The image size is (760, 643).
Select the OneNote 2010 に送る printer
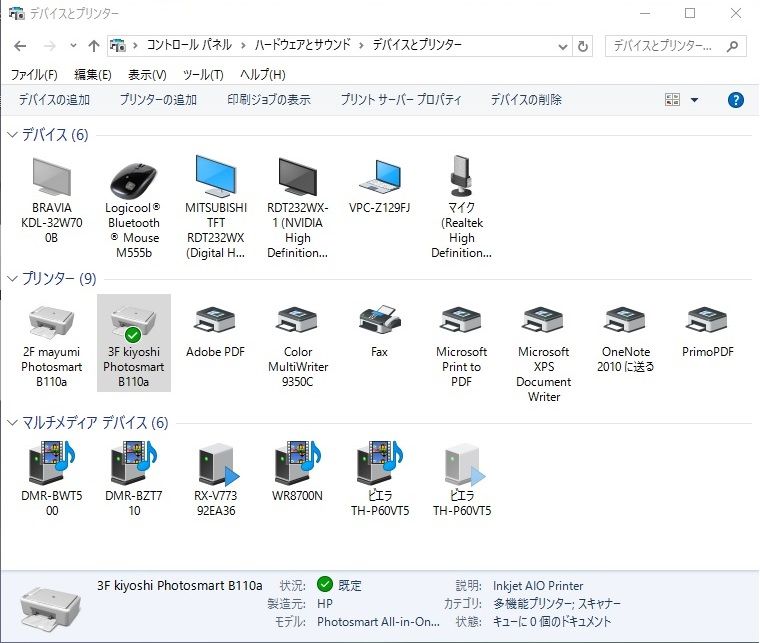click(x=625, y=320)
